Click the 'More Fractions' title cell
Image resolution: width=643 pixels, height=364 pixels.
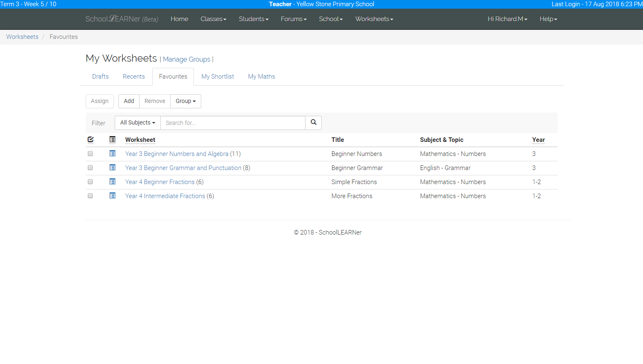coord(352,196)
